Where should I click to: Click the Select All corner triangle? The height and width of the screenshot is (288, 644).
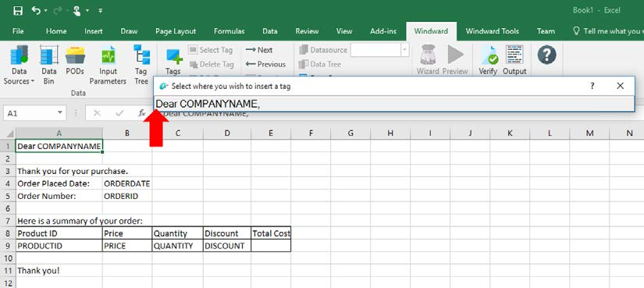pos(10,133)
